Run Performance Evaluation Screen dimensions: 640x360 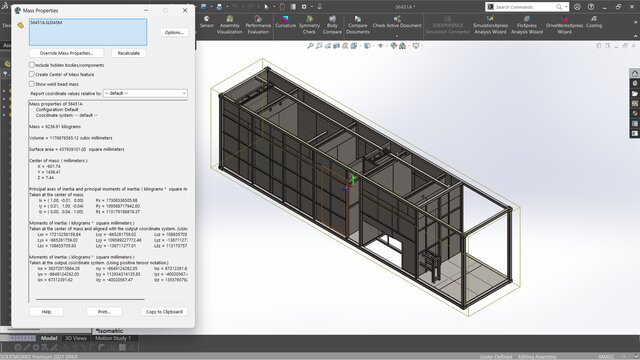point(258,25)
